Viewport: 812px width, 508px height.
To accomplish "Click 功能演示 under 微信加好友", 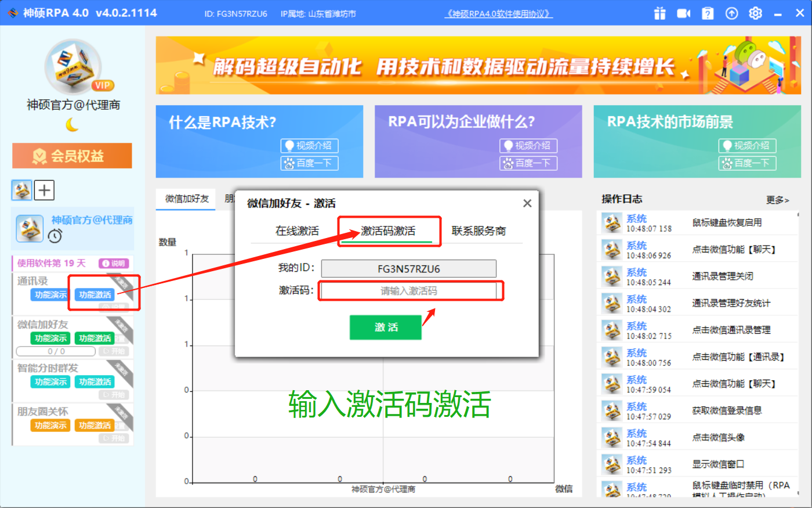I will tap(50, 338).
